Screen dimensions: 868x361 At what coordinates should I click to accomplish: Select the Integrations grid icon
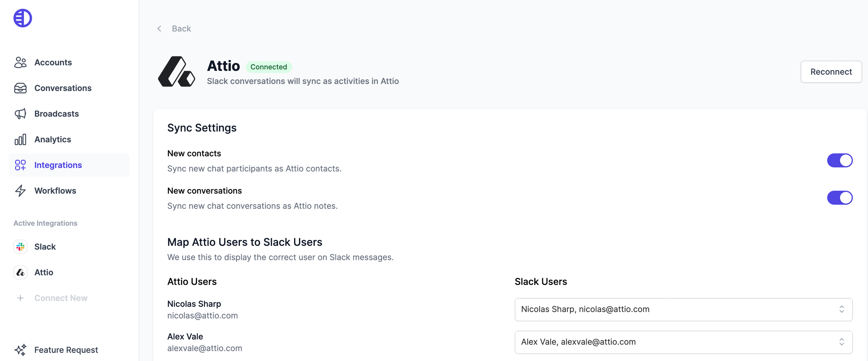point(20,165)
